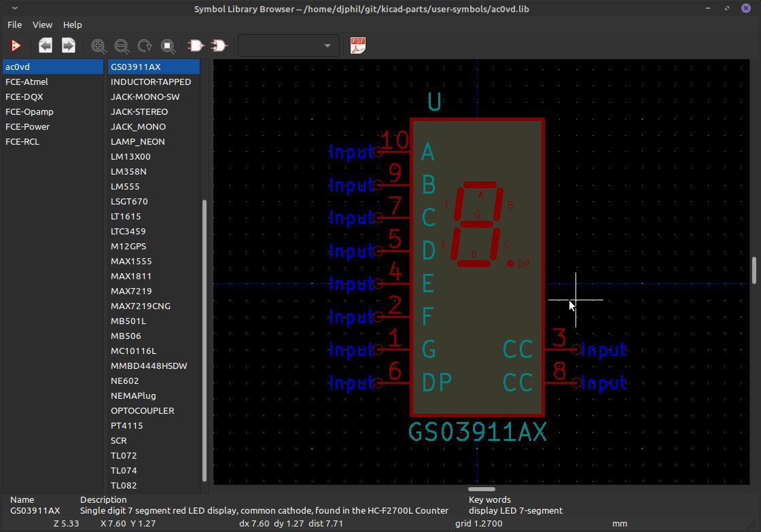Select the MAX1811 symbol

[154, 277]
